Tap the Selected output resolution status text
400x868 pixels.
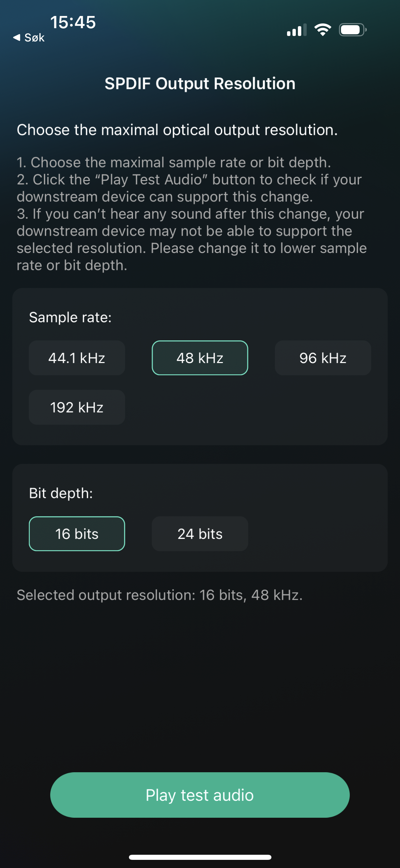pos(159,595)
